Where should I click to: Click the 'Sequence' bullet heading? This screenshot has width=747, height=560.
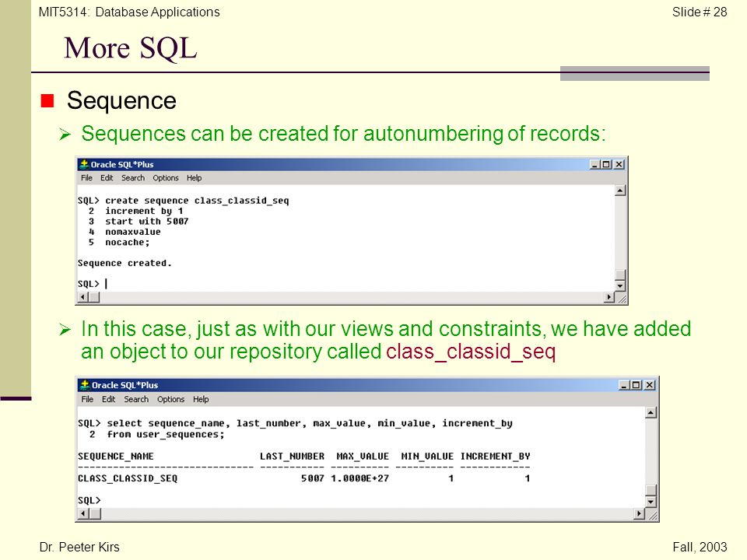click(121, 100)
